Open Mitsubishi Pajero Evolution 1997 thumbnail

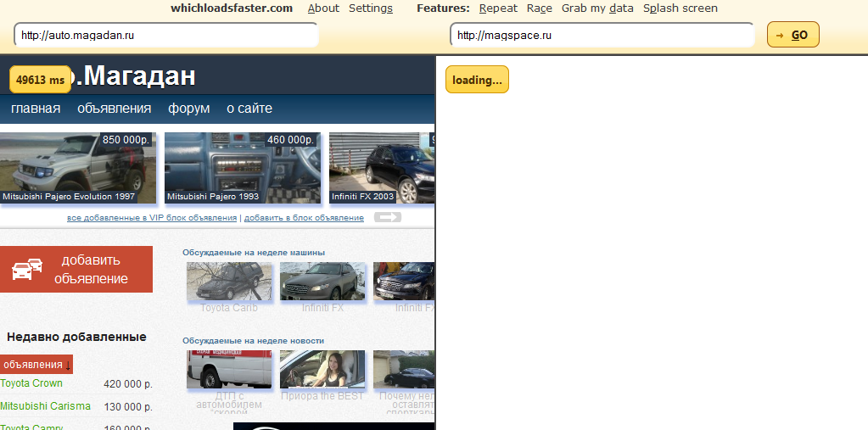78,168
